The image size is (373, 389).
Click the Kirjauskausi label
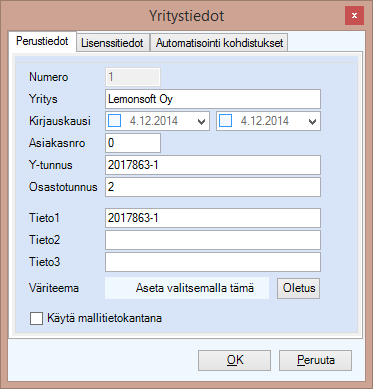pyautogui.click(x=60, y=121)
